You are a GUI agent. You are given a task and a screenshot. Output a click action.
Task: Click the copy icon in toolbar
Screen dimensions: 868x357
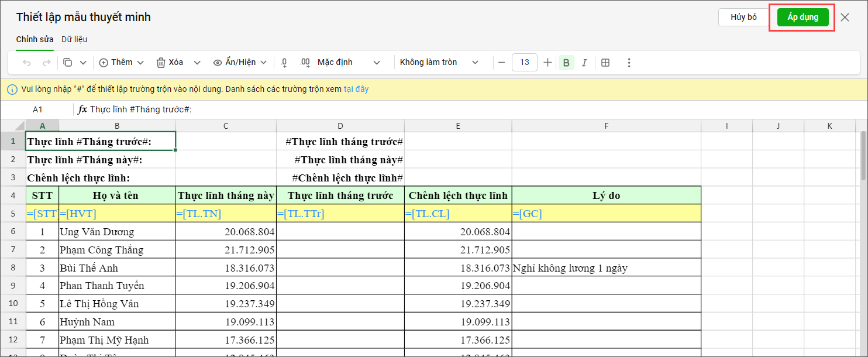(68, 63)
